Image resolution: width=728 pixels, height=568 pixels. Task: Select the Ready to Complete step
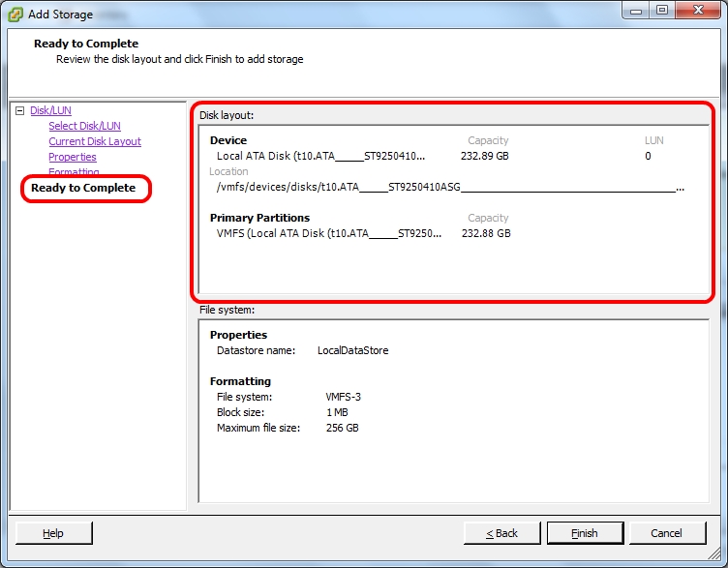click(x=83, y=188)
